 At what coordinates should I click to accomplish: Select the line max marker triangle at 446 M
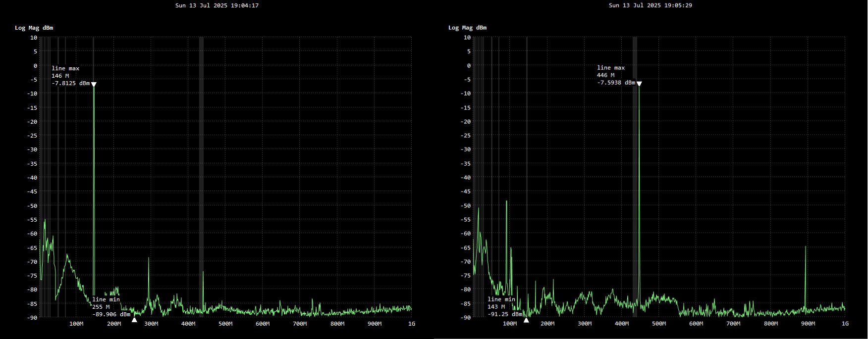pos(639,84)
